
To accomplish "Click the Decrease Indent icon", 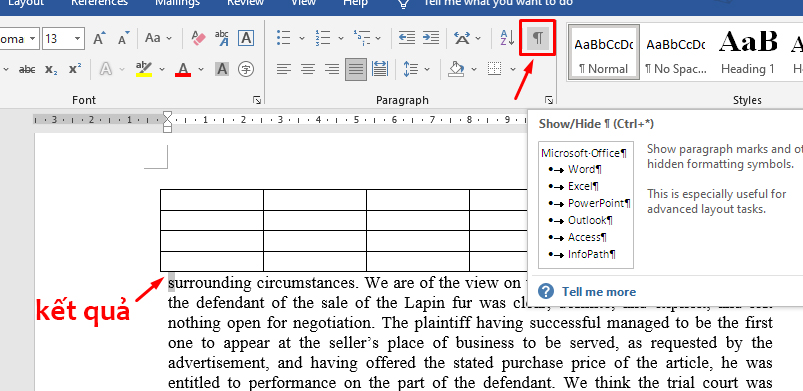I will [407, 37].
